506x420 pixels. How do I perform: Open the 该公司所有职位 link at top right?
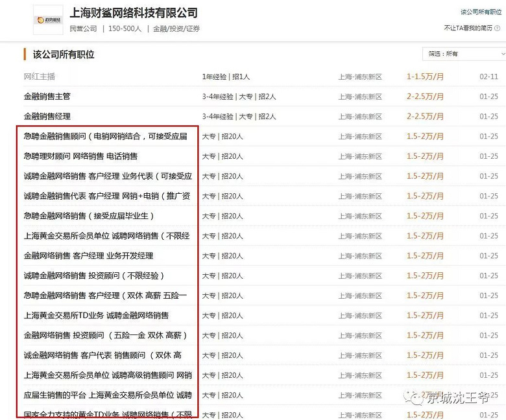point(481,12)
